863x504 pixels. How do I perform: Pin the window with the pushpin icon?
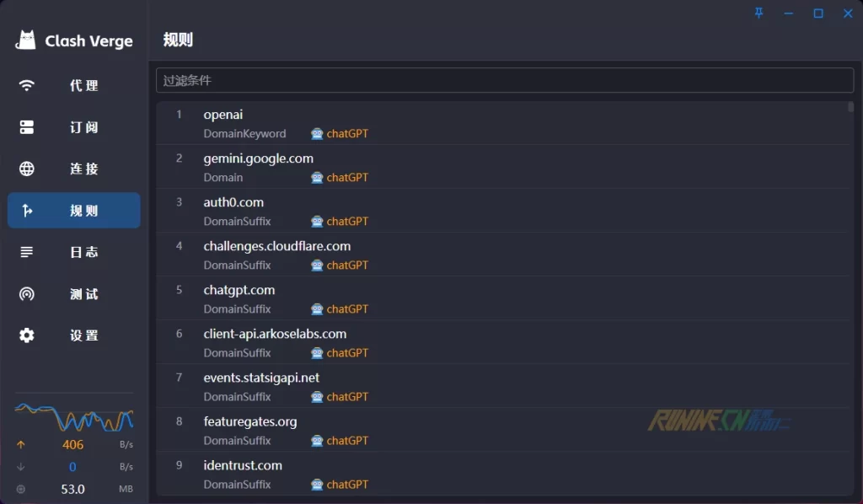758,13
